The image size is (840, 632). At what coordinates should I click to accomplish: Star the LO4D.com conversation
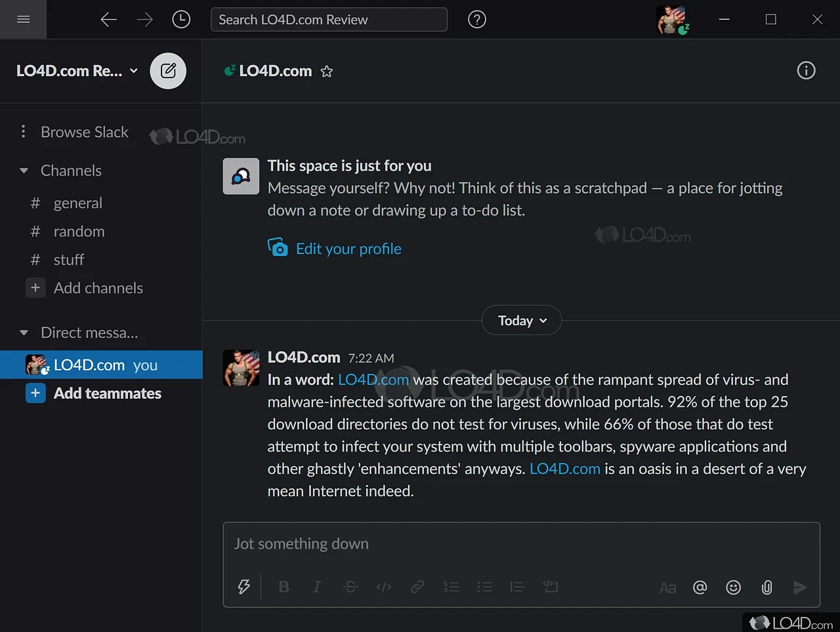point(327,72)
